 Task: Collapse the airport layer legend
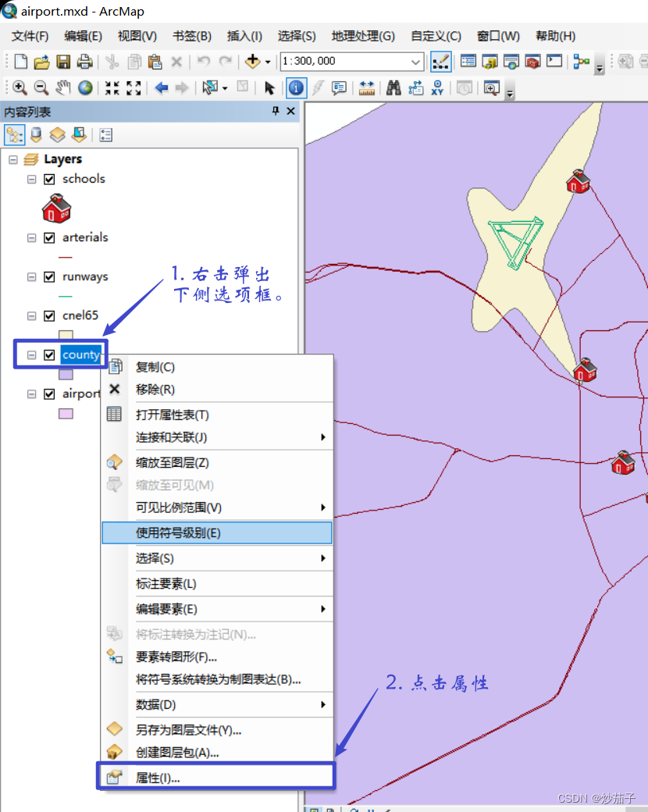coord(31,394)
